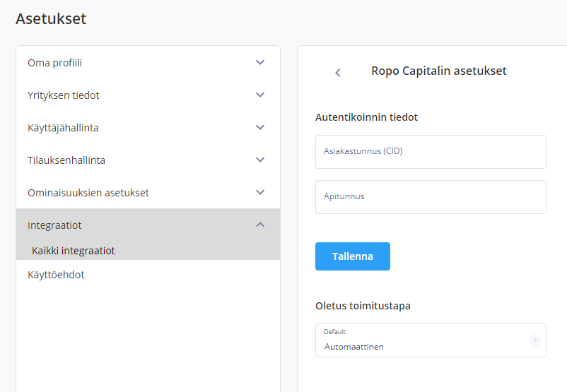Select Yrityksen tiedot menu label
This screenshot has width=567, height=392.
point(64,95)
